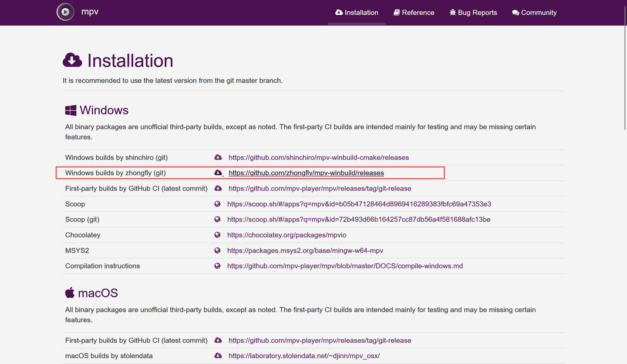Click the globe icon in the MSYS2 row
The width and height of the screenshot is (627, 364).
[x=217, y=250]
